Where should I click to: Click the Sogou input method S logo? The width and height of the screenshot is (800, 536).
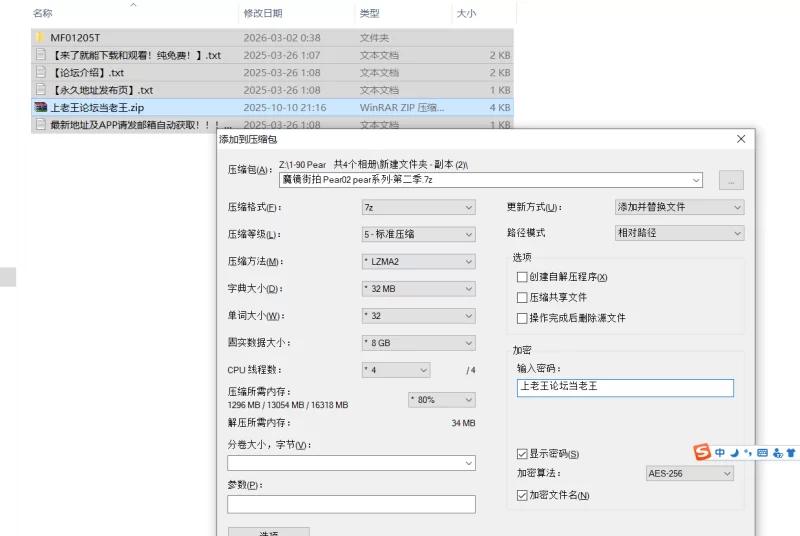click(x=702, y=452)
